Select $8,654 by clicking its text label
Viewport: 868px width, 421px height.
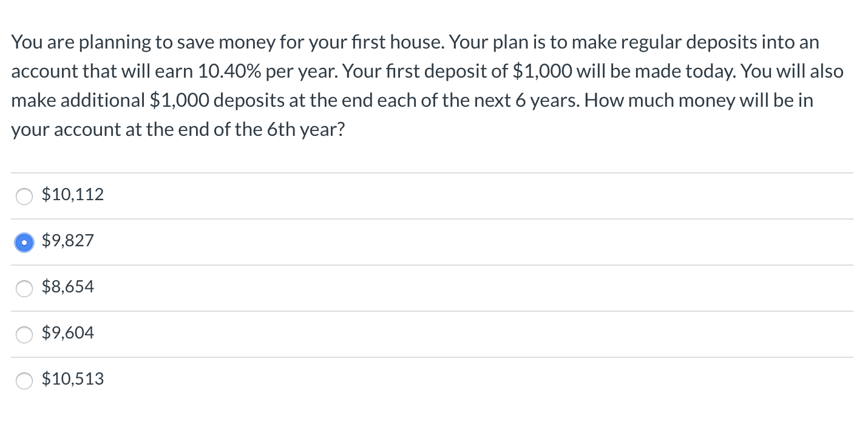click(68, 287)
